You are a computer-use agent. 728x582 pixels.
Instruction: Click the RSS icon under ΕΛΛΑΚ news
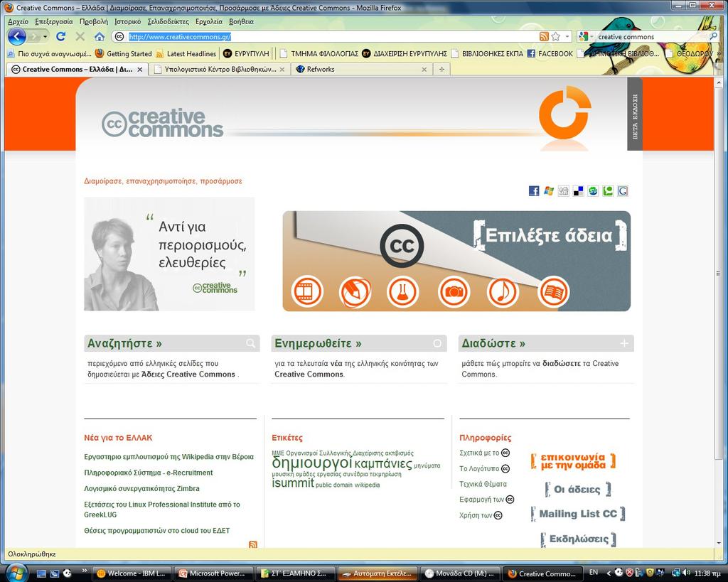(253, 544)
